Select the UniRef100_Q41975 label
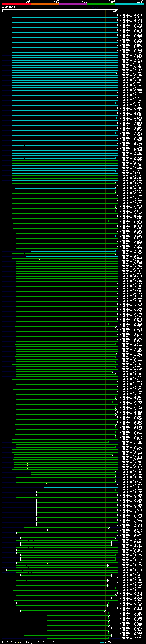Image resolution: width=146 pixels, height=644 pixels. point(131,329)
